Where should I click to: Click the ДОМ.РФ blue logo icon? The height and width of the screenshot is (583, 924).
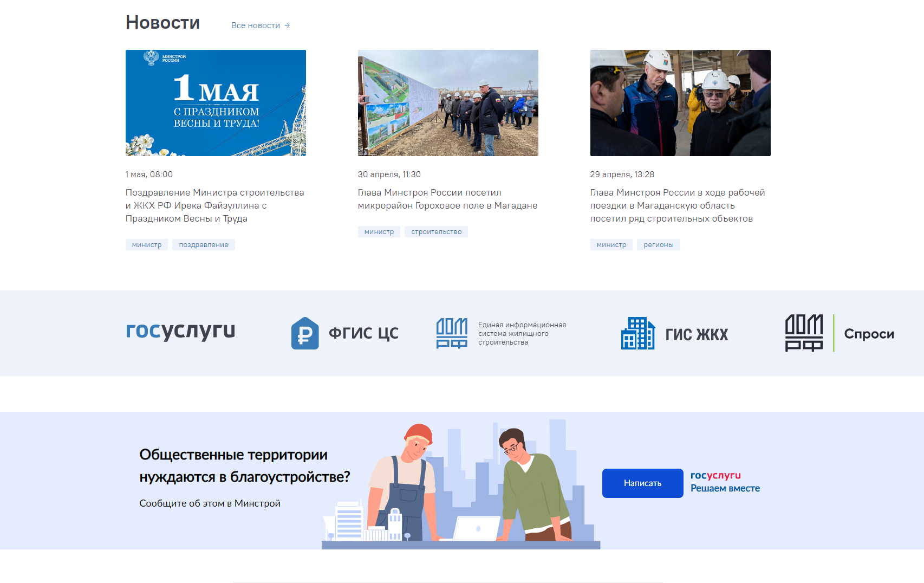(452, 333)
